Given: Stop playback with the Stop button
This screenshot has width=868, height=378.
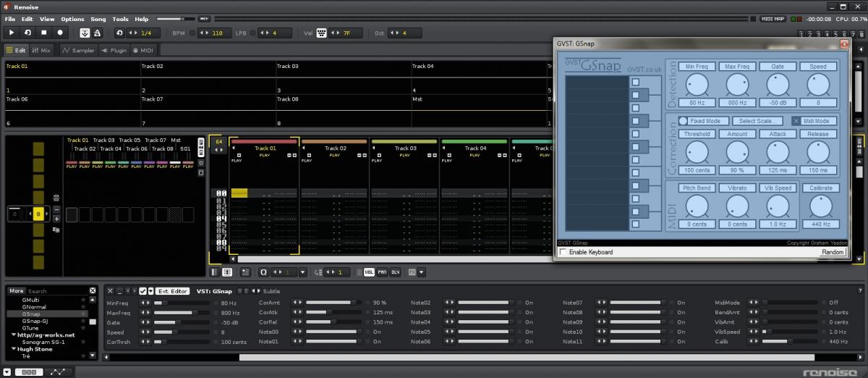Looking at the screenshot, I should coord(43,33).
